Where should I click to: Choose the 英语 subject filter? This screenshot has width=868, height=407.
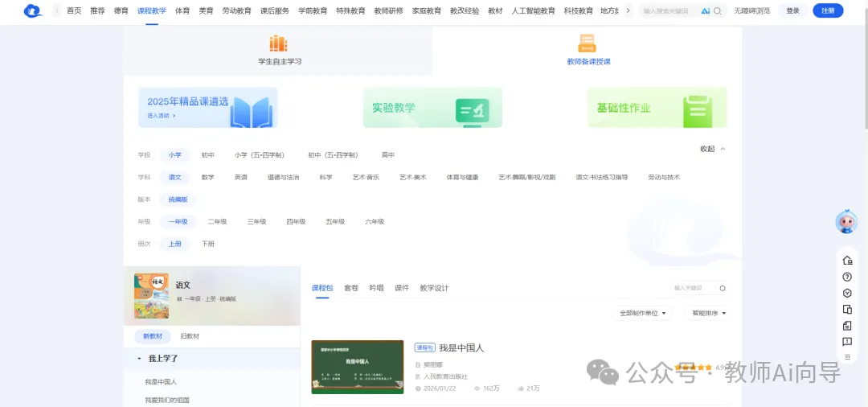coord(240,177)
